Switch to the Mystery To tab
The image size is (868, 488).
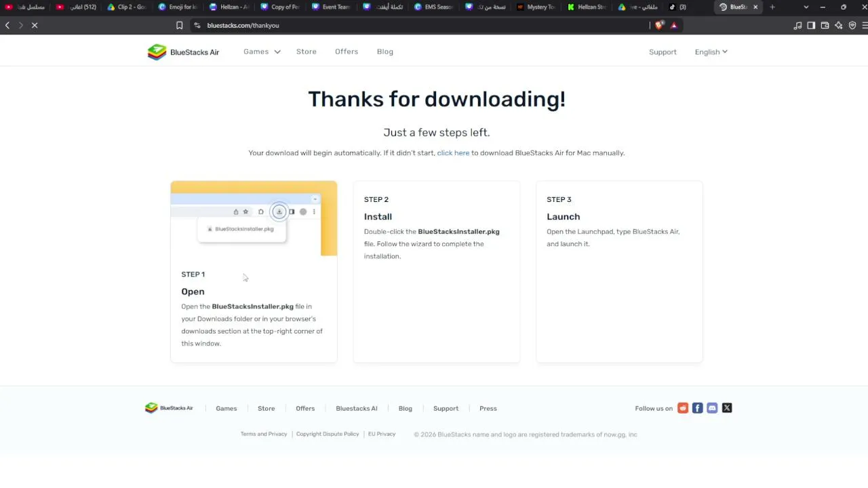(536, 7)
